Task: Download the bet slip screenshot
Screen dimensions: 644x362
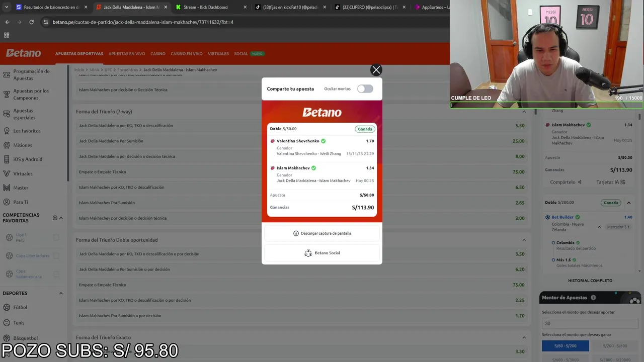Action: click(322, 233)
